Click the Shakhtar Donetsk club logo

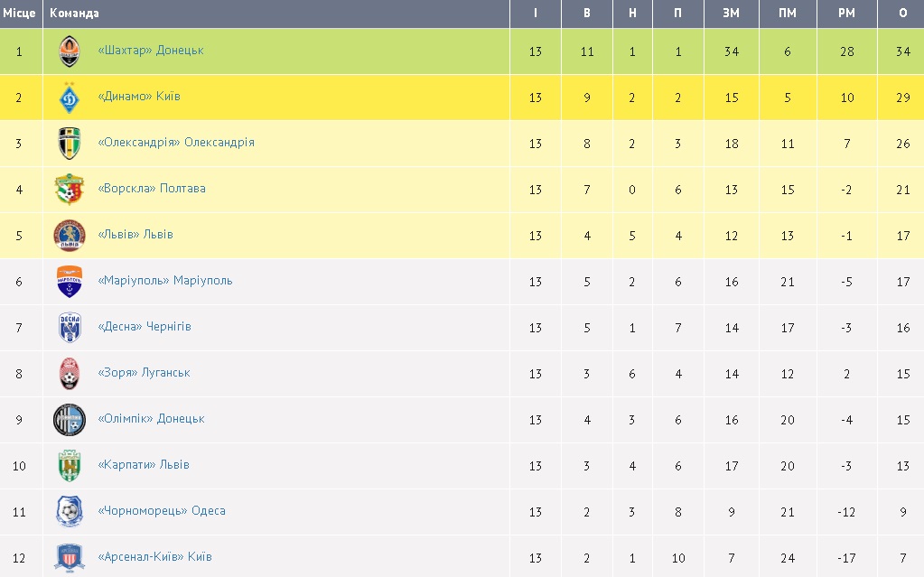(70, 51)
